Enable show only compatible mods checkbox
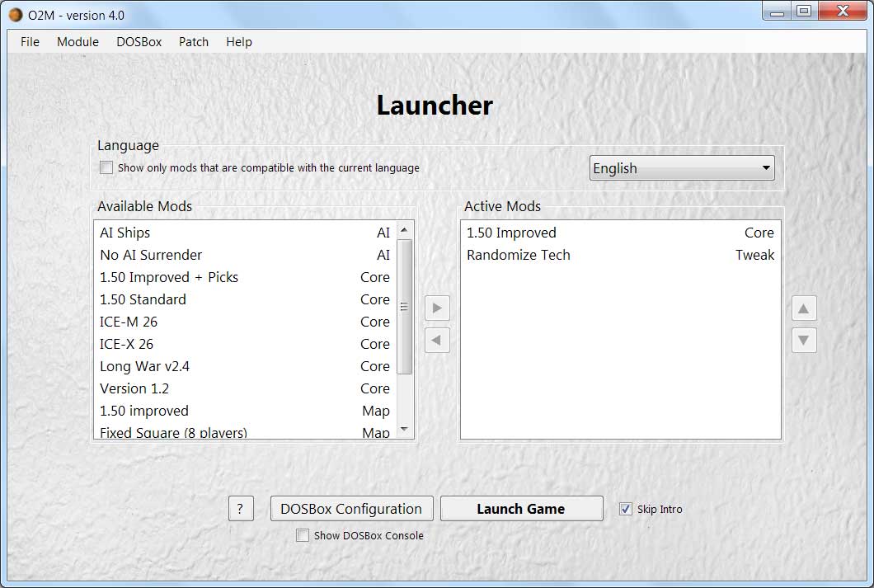This screenshot has height=588, width=874. 106,167
